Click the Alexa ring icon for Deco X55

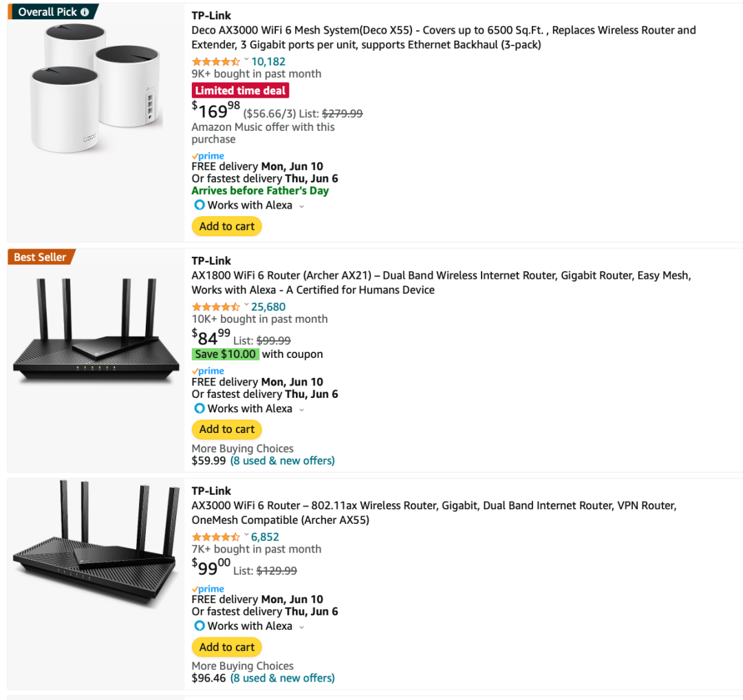pos(200,205)
